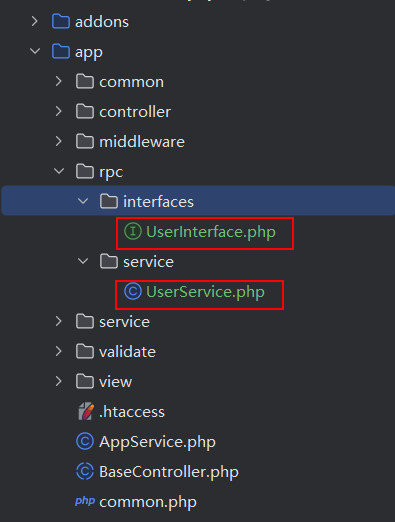The height and width of the screenshot is (522, 395).
Task: Expand the view folder chevron
Action: (x=59, y=382)
